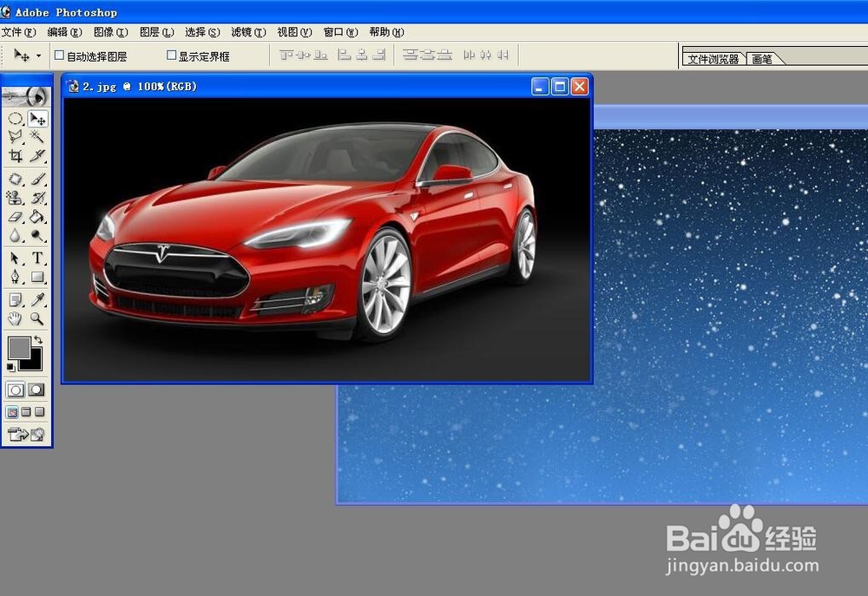
Task: Select the Paint Bucket tool
Action: 37,216
